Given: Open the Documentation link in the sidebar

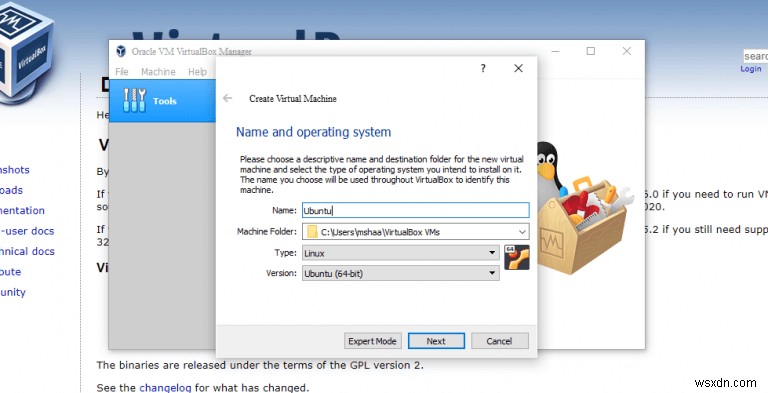Looking at the screenshot, I should pos(22,210).
